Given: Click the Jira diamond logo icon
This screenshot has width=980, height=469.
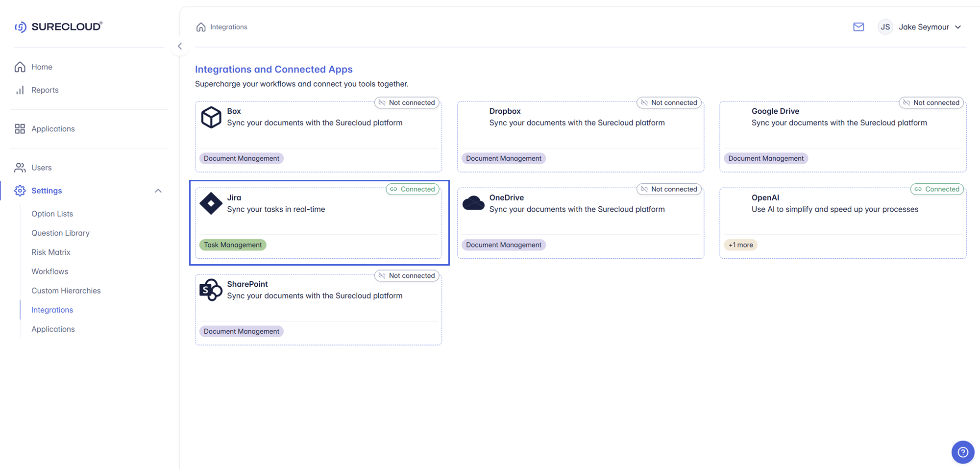Looking at the screenshot, I should [211, 203].
